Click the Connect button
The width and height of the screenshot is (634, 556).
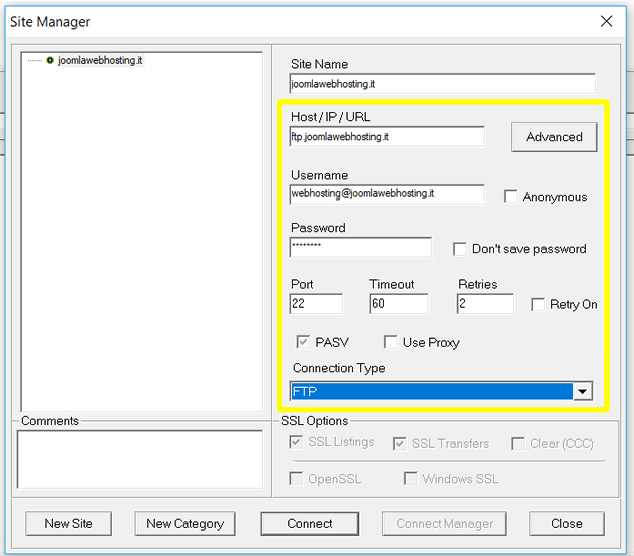click(x=310, y=523)
